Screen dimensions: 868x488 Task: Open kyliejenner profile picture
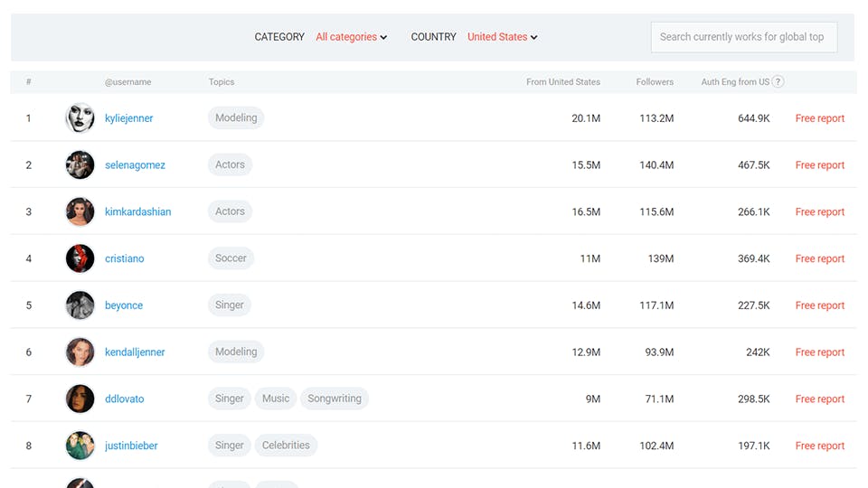click(x=80, y=117)
